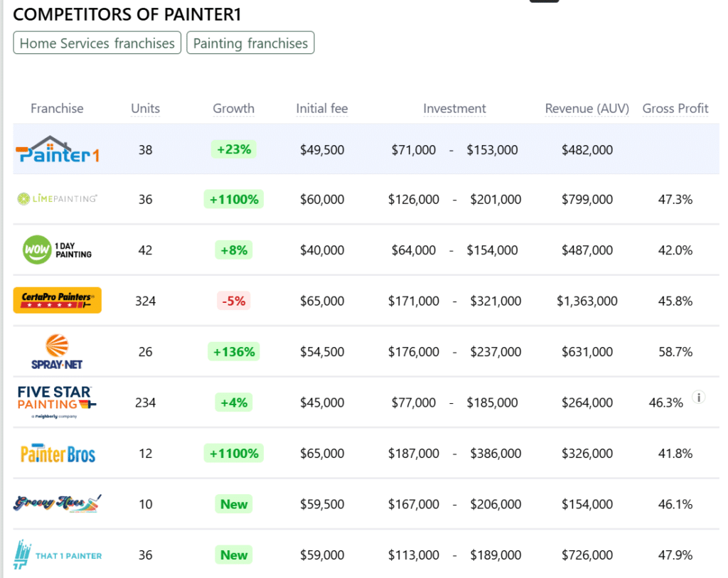Sort by the Growth column header
Viewport: 728px width, 578px height.
tap(233, 109)
